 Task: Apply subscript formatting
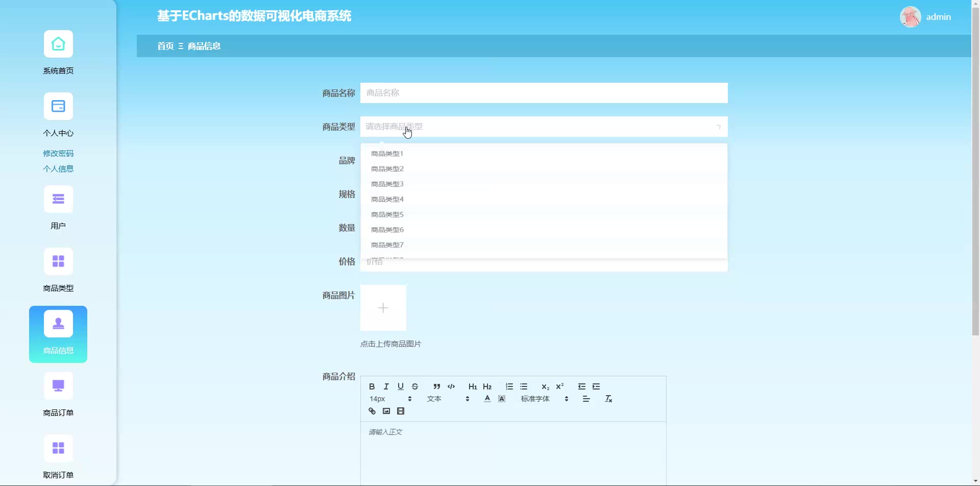tap(545, 386)
